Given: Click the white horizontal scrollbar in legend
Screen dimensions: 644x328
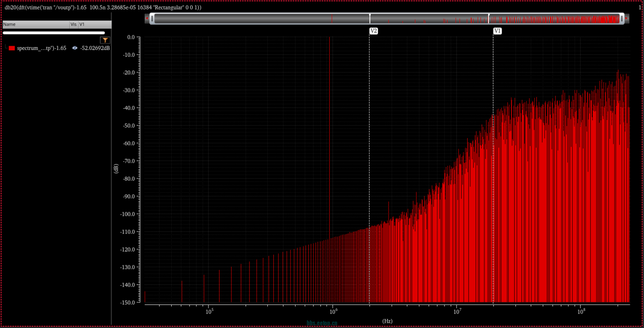Looking at the screenshot, I should point(54,33).
